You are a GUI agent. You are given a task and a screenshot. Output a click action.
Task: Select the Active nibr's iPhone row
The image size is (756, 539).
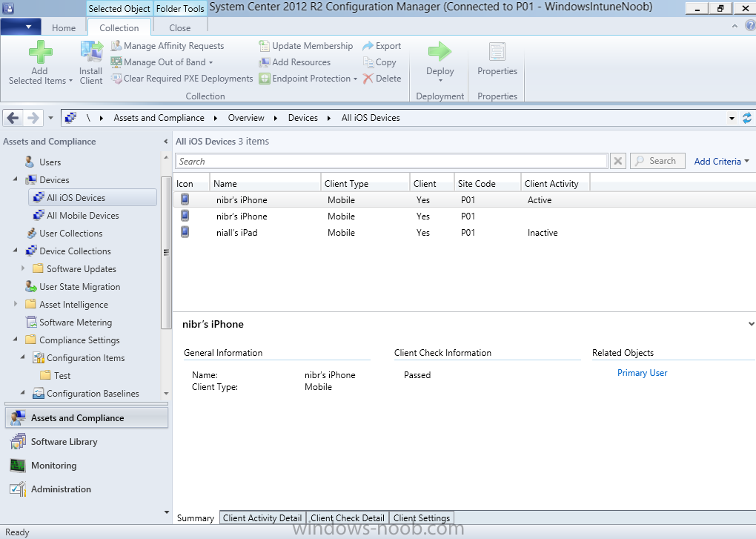pyautogui.click(x=464, y=199)
